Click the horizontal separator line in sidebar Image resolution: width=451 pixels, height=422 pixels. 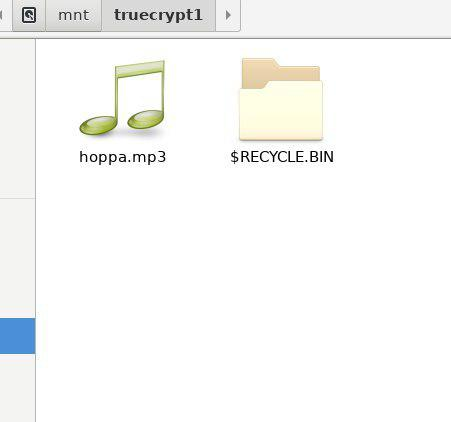click(17, 198)
